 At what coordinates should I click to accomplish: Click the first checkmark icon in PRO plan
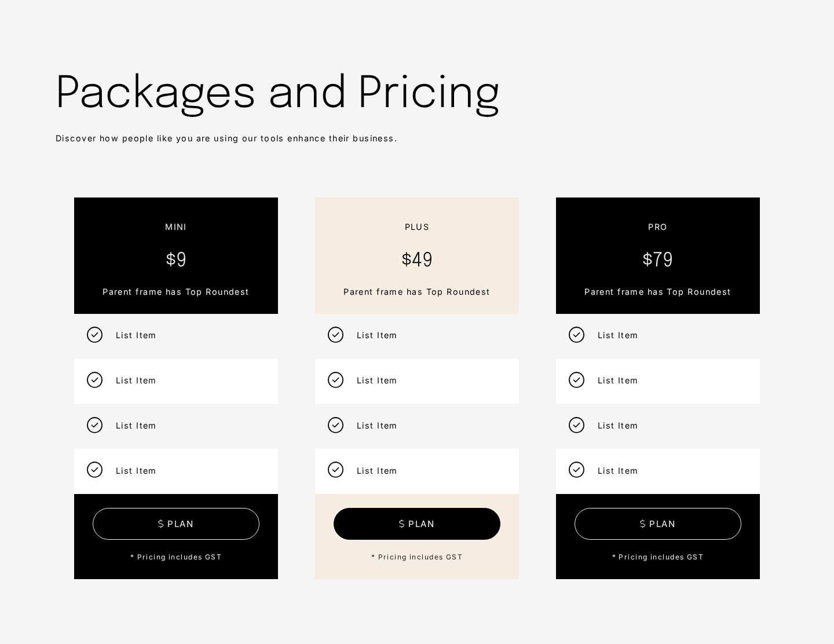click(x=576, y=335)
